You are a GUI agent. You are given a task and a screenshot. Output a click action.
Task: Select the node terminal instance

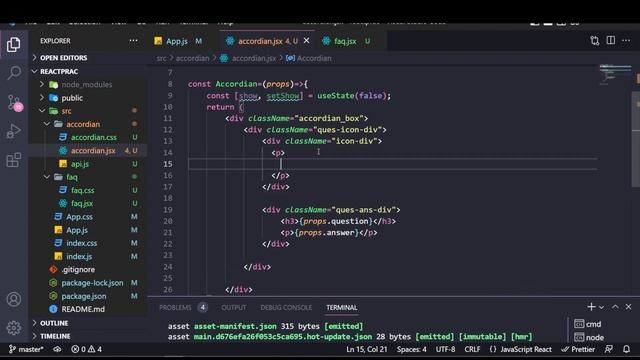(589, 338)
